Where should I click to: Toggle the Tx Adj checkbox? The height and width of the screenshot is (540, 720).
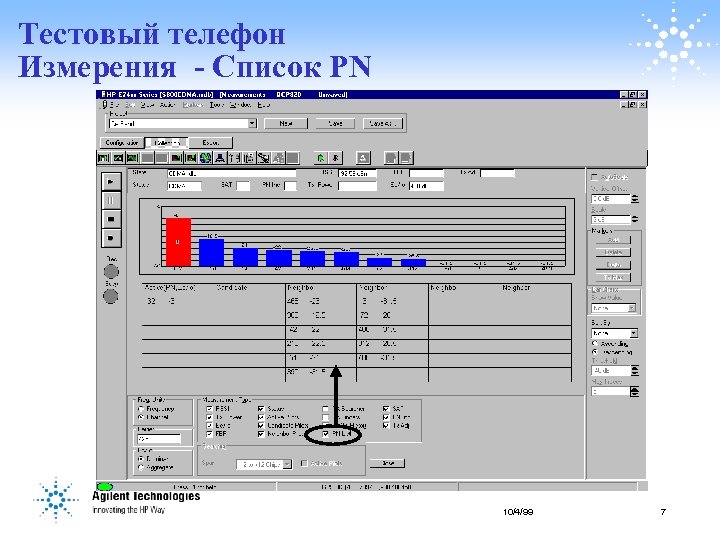point(386,426)
